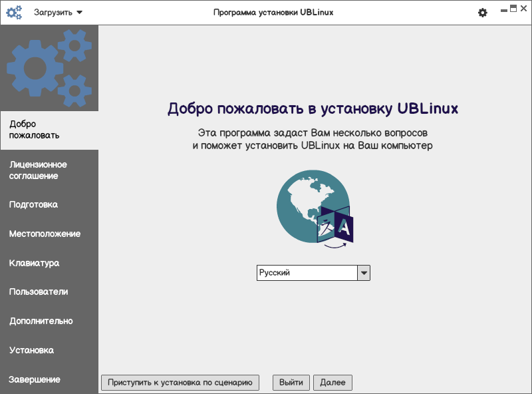Close the UBLinux installer window
Screen dimensions: 532x394
[x=523, y=9]
